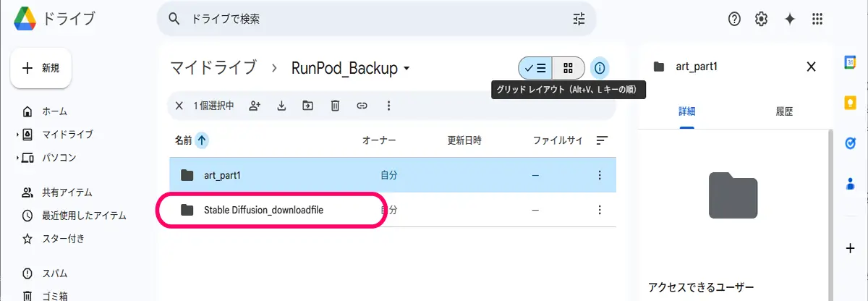
Task: Open more actions for Stable Diffusion_downloadfile row
Action: [599, 210]
